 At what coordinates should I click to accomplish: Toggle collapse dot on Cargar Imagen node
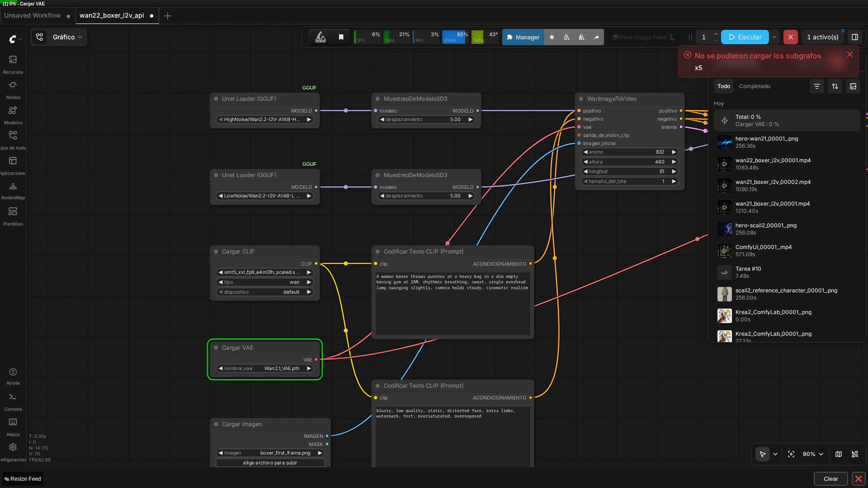pos(216,424)
